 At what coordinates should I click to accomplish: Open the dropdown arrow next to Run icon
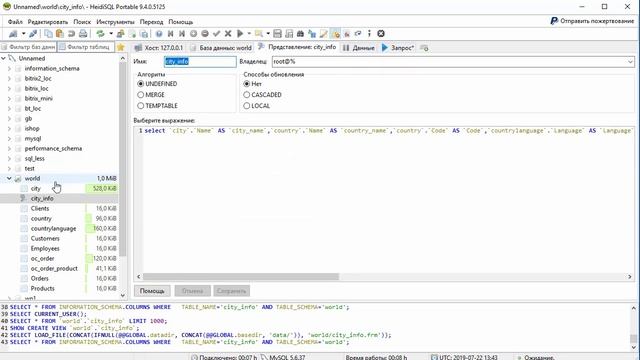[x=249, y=33]
